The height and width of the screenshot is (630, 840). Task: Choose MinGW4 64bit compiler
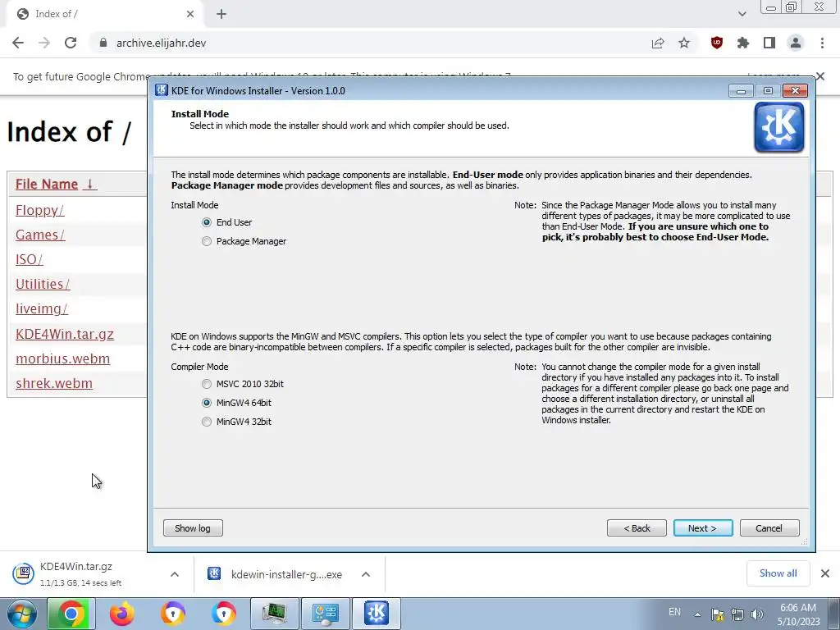coord(236,403)
